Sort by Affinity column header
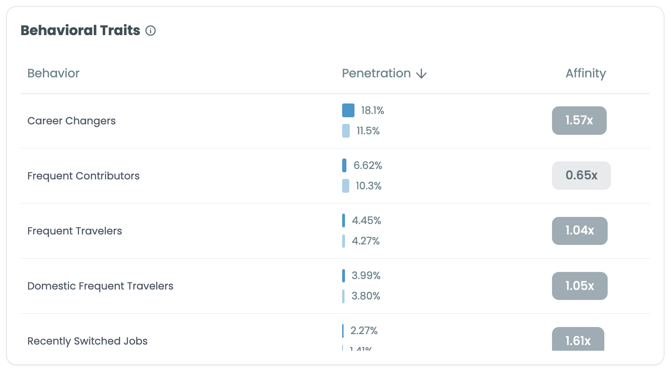The width and height of the screenshot is (670, 374). [585, 74]
